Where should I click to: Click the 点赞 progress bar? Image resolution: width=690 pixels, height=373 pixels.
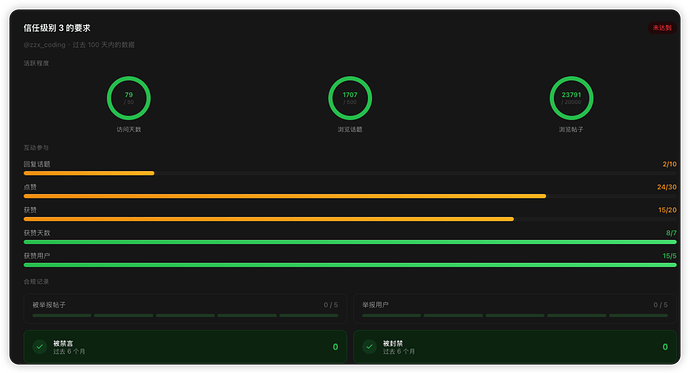350,196
